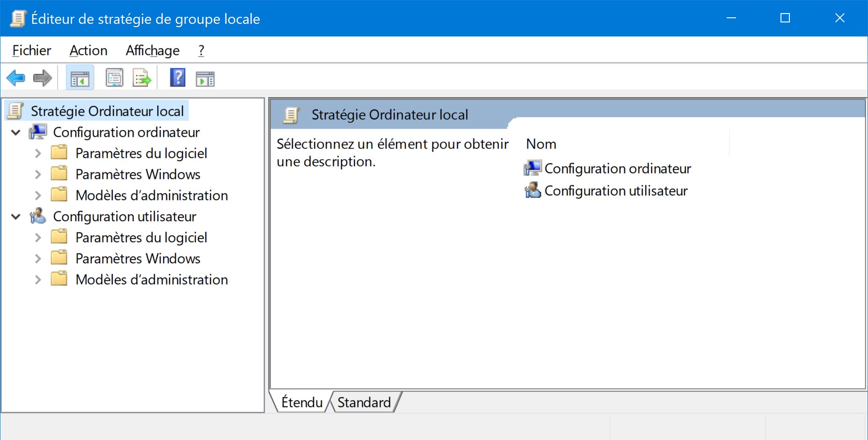Open the ? help menu
Image resolution: width=868 pixels, height=440 pixels.
[x=201, y=50]
